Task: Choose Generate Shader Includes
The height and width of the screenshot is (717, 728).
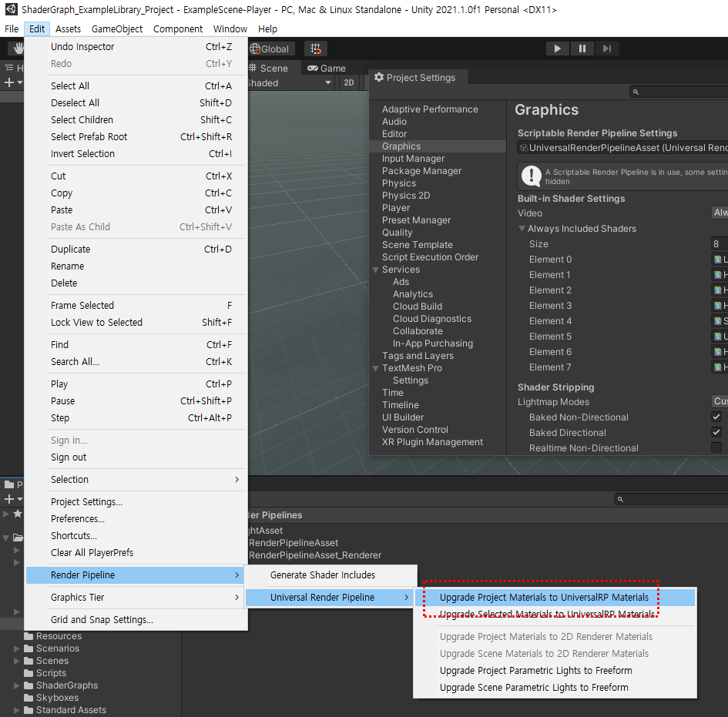Action: click(330, 575)
